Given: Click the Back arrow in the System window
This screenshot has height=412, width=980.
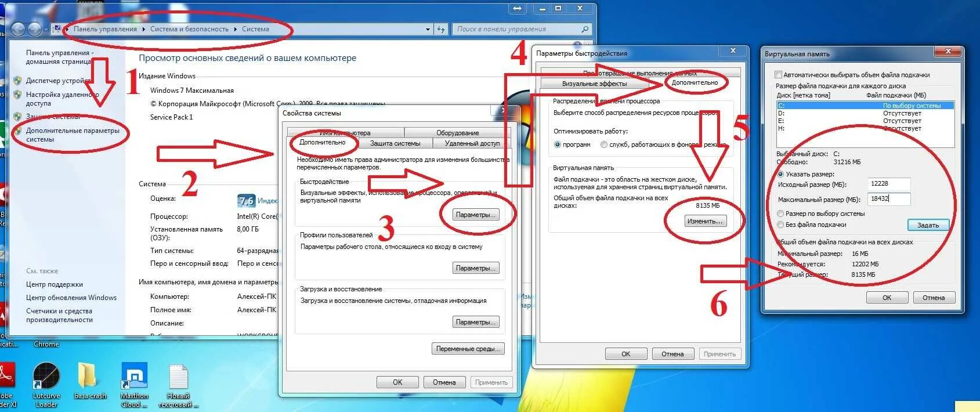Looking at the screenshot, I should (19, 29).
